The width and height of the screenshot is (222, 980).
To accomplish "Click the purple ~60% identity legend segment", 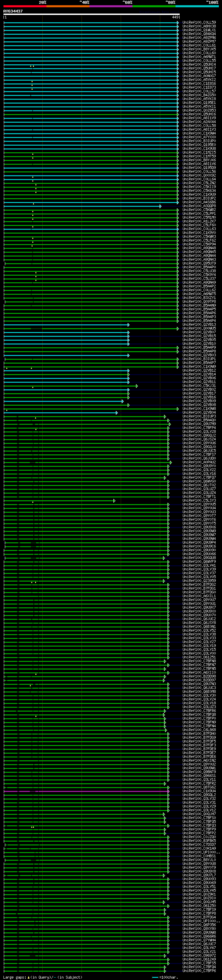I will [x=111, y=6].
